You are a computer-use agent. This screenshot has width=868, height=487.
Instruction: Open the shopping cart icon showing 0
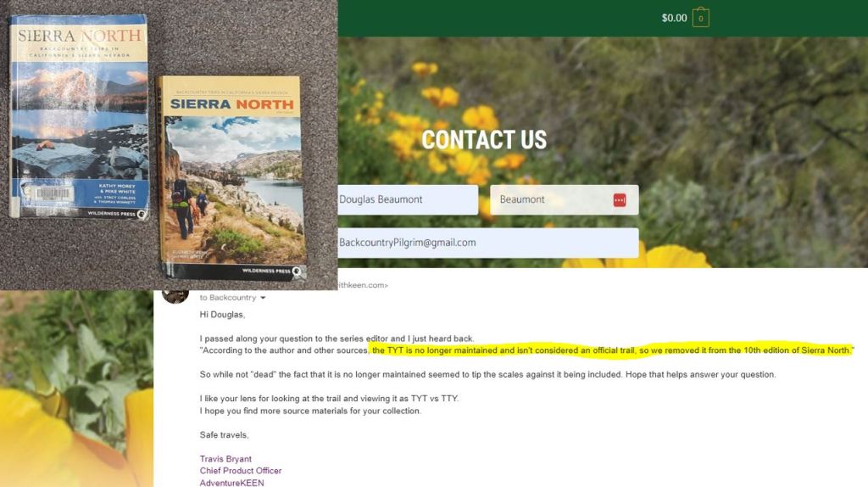tap(700, 18)
